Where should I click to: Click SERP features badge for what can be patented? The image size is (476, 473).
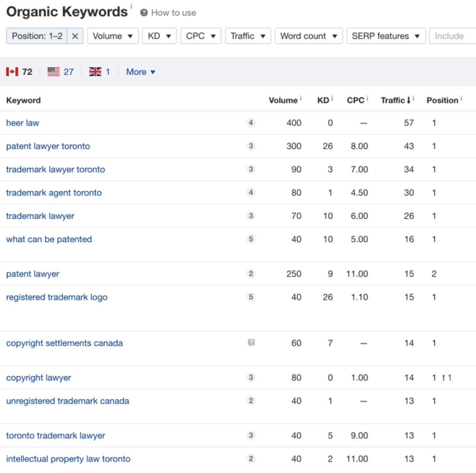[x=251, y=239]
